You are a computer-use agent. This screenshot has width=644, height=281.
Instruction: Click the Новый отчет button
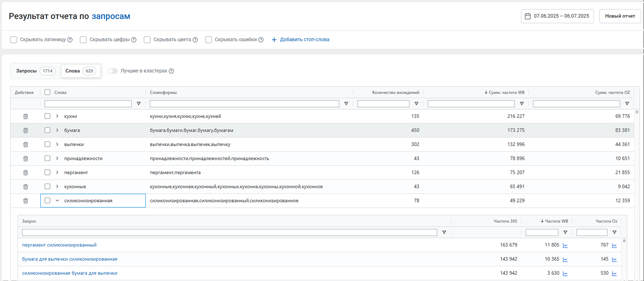coord(620,16)
